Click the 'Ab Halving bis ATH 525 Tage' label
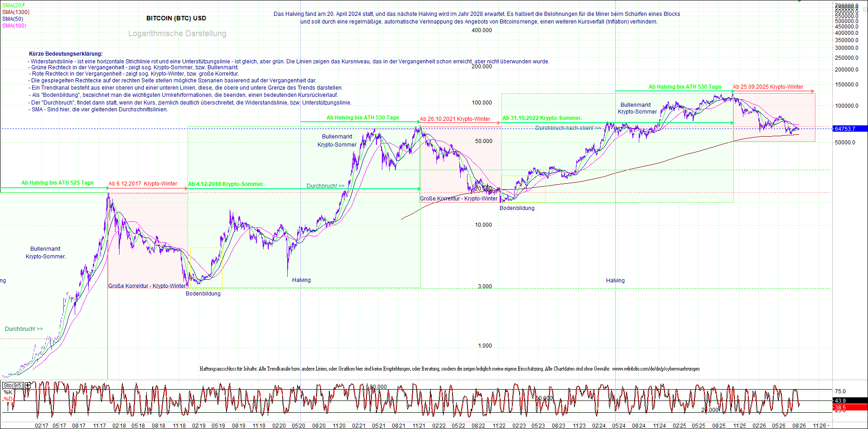The height and width of the screenshot is (429, 868). pos(58,183)
